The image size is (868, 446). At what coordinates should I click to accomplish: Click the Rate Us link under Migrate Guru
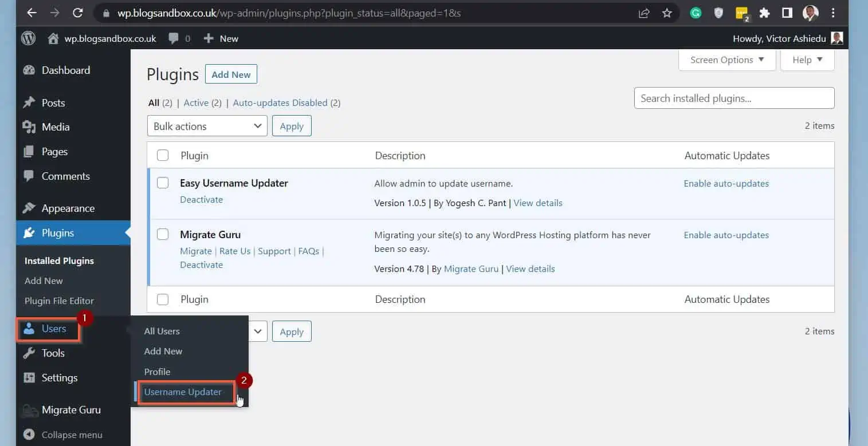click(235, 251)
